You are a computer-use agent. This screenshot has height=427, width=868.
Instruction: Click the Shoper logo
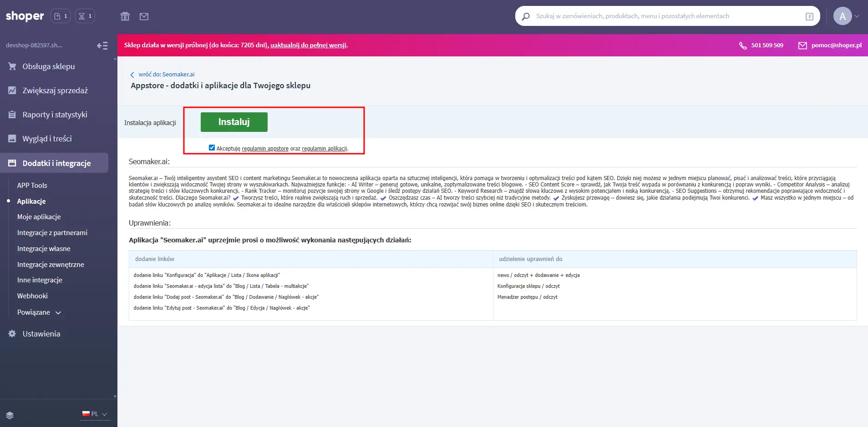(x=25, y=16)
